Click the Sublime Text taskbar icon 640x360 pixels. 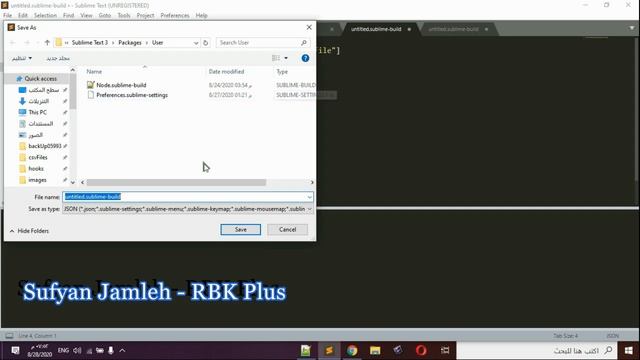pos(329,350)
